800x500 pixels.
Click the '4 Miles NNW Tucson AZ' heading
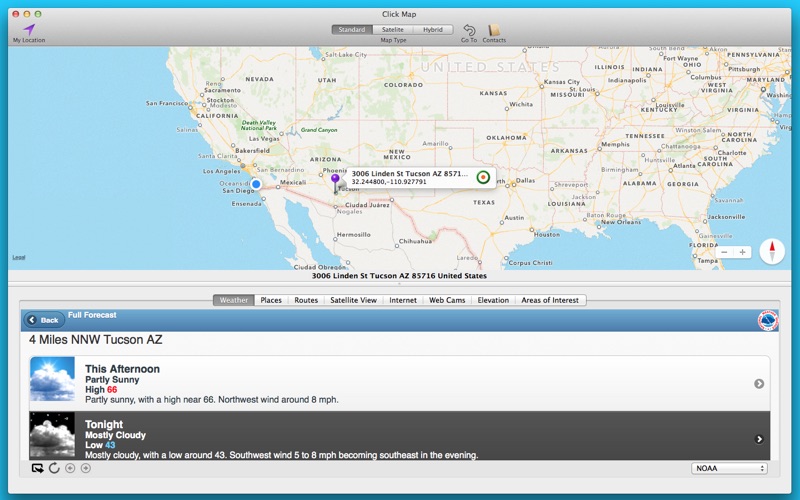96,340
